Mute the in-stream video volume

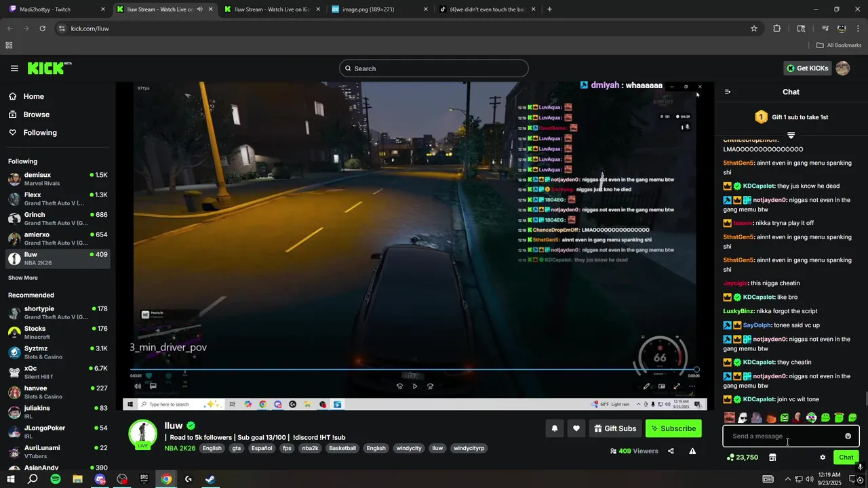pos(138,386)
